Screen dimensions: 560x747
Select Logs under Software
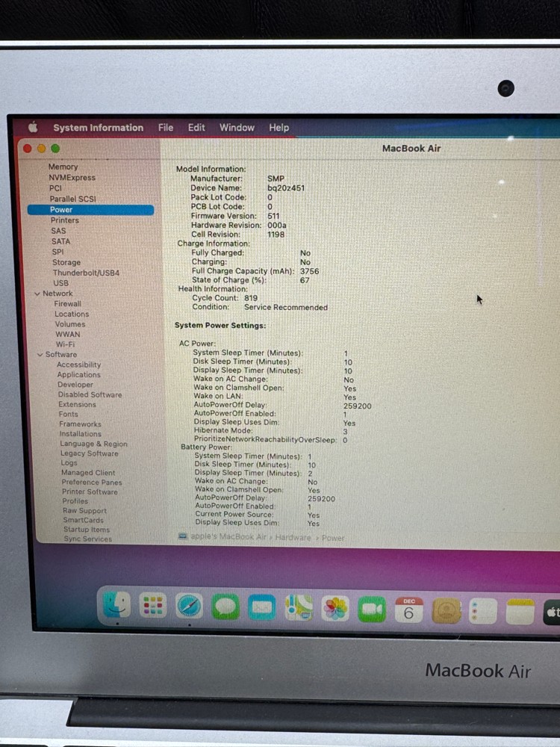(x=69, y=463)
